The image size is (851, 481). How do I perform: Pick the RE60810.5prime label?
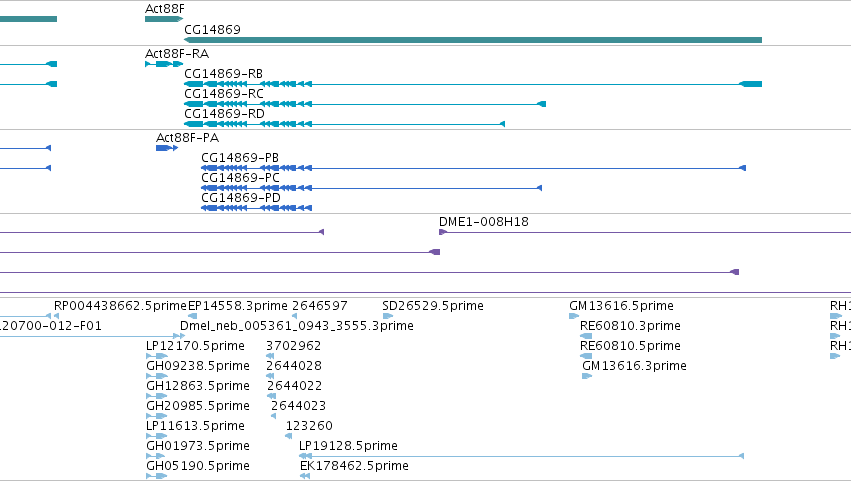(630, 346)
